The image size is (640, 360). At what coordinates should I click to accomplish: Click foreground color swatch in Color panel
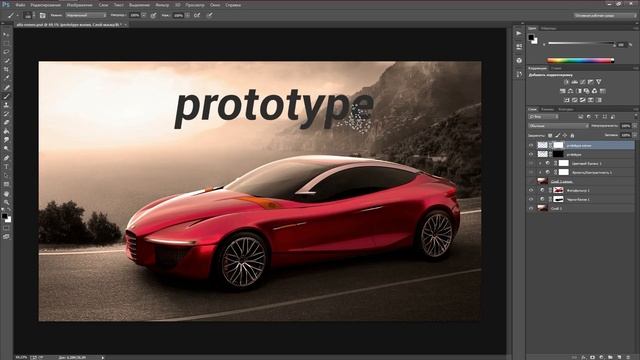pos(531,38)
